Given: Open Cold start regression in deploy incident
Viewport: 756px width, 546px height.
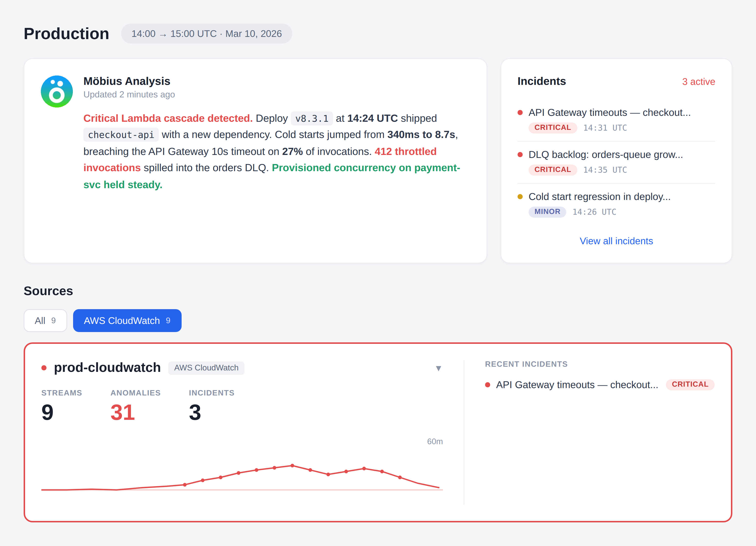Looking at the screenshot, I should pos(599,197).
